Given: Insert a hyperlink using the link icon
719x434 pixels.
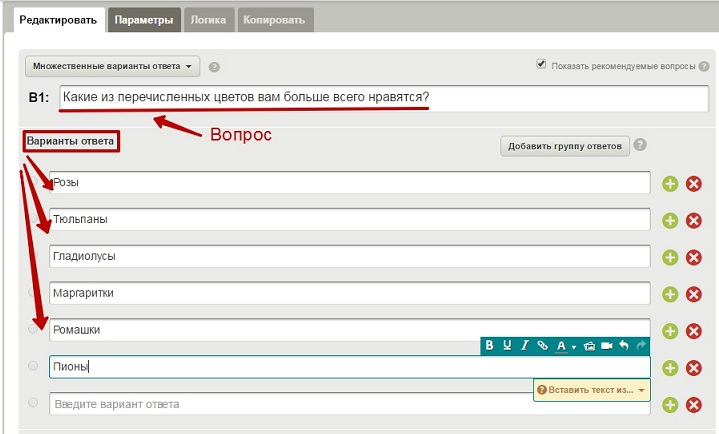Looking at the screenshot, I should pyautogui.click(x=542, y=346).
